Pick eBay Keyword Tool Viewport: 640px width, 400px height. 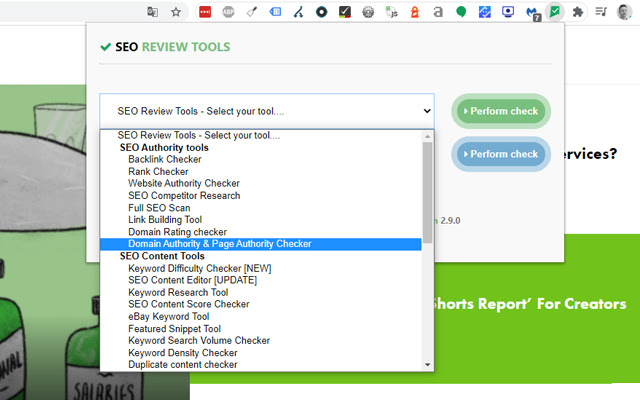[x=260, y=317]
